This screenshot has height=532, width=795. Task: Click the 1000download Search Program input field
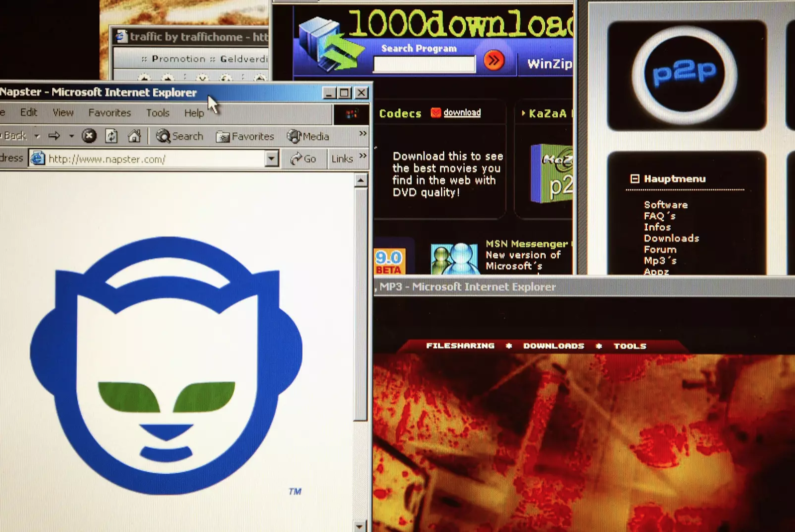point(424,64)
